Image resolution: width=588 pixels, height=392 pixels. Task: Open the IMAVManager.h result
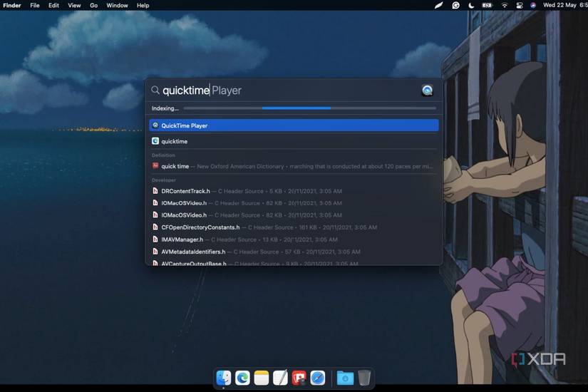294,239
